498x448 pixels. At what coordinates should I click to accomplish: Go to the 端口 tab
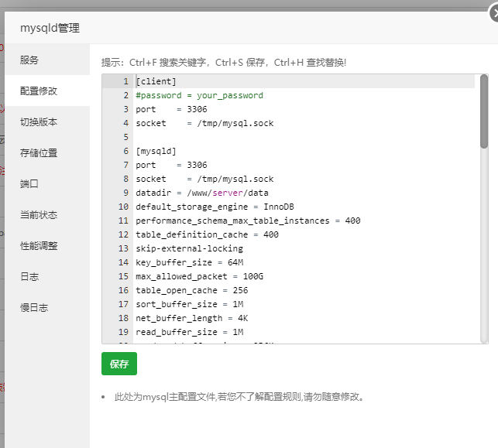pyautogui.click(x=47, y=183)
